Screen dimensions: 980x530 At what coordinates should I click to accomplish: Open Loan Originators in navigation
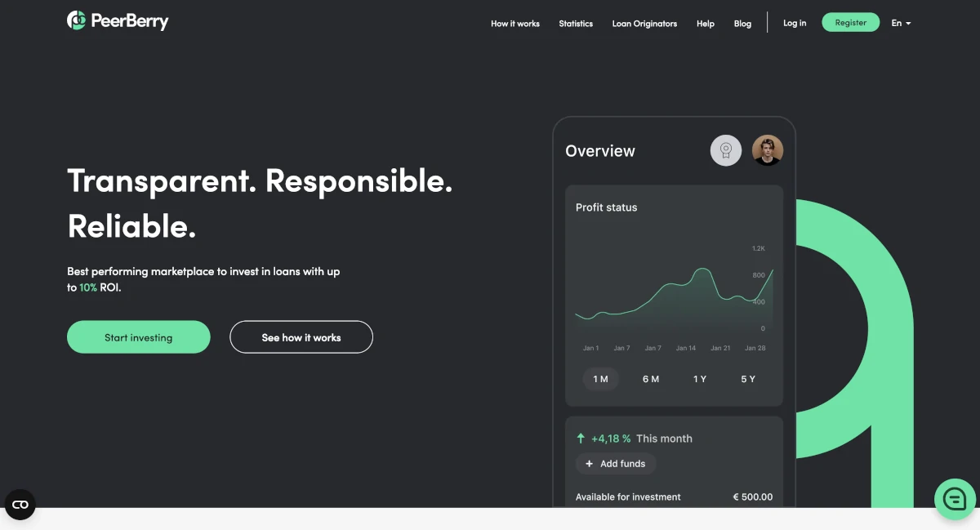[x=644, y=24]
